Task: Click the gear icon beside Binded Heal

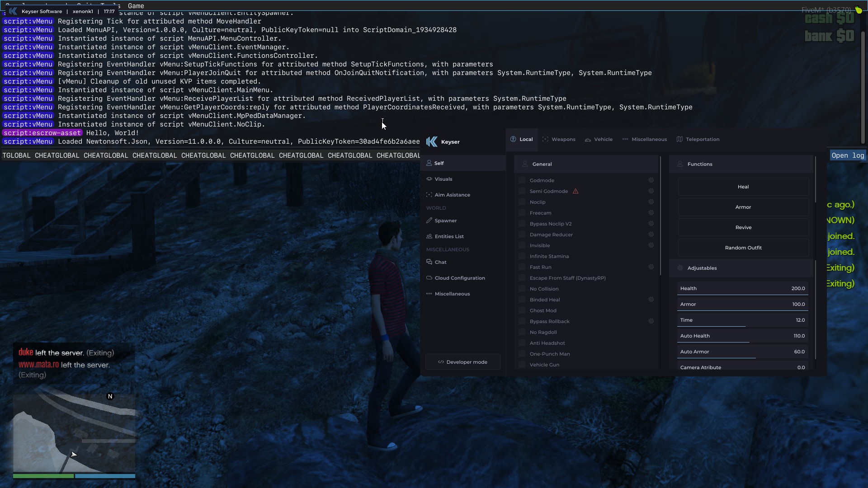Action: pyautogui.click(x=651, y=300)
